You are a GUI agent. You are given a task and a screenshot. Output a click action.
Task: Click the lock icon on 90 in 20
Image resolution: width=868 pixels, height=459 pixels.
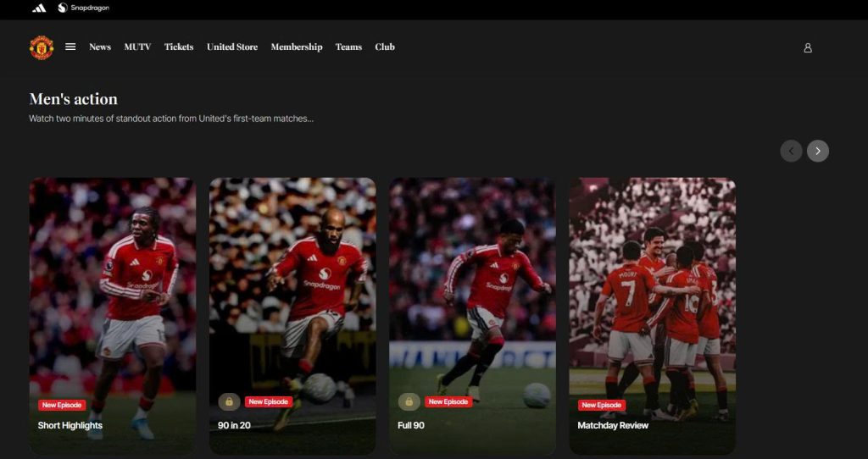coord(229,402)
